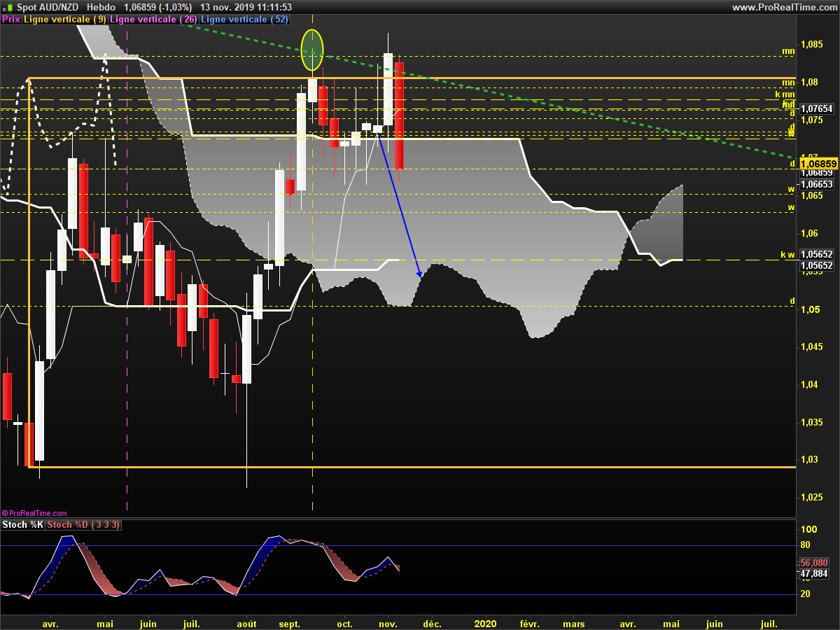Viewport: 840px width, 630px height.
Task: Click the juil. label before août
Action: click(x=191, y=624)
